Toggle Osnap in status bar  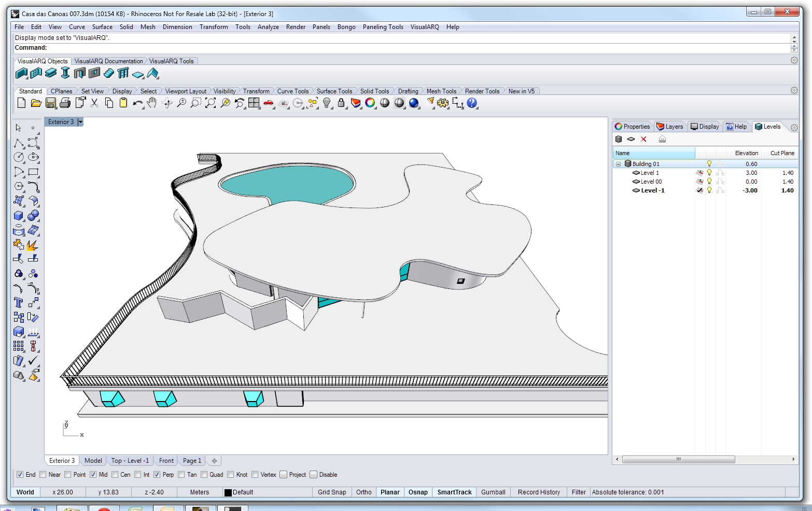coord(418,492)
